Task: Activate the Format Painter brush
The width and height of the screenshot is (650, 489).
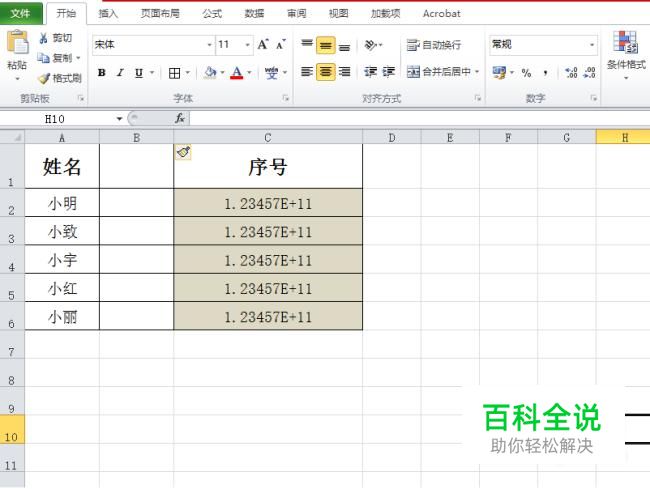Action: 59,78
